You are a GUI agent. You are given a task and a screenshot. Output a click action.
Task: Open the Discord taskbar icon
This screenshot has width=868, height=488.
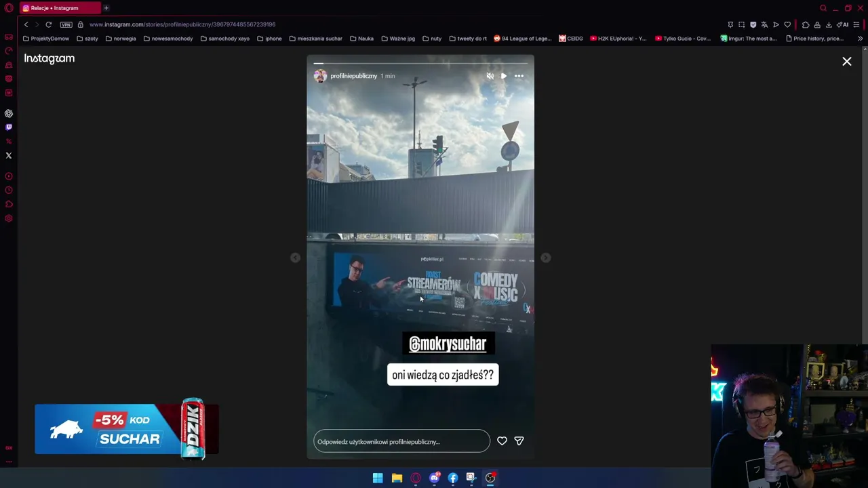tap(435, 478)
